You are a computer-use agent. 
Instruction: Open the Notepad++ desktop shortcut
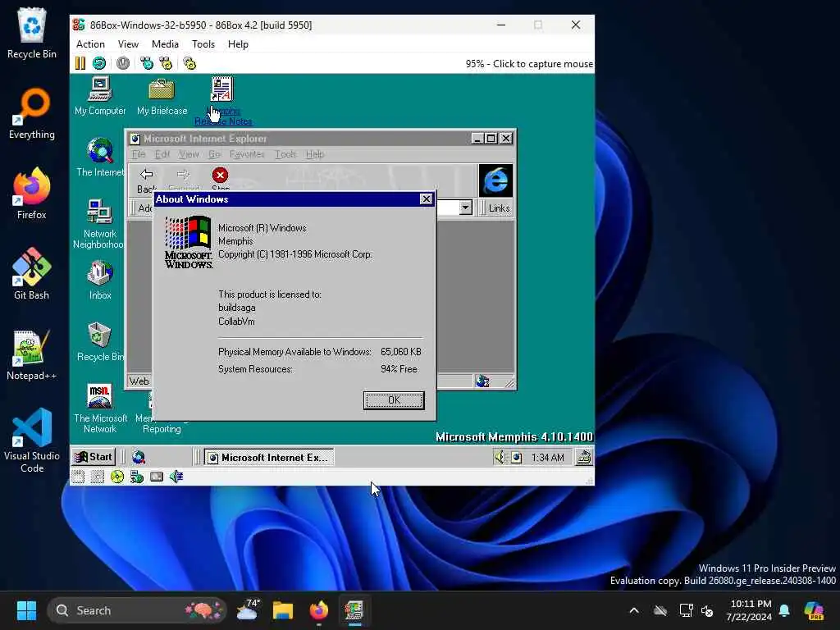tap(32, 354)
